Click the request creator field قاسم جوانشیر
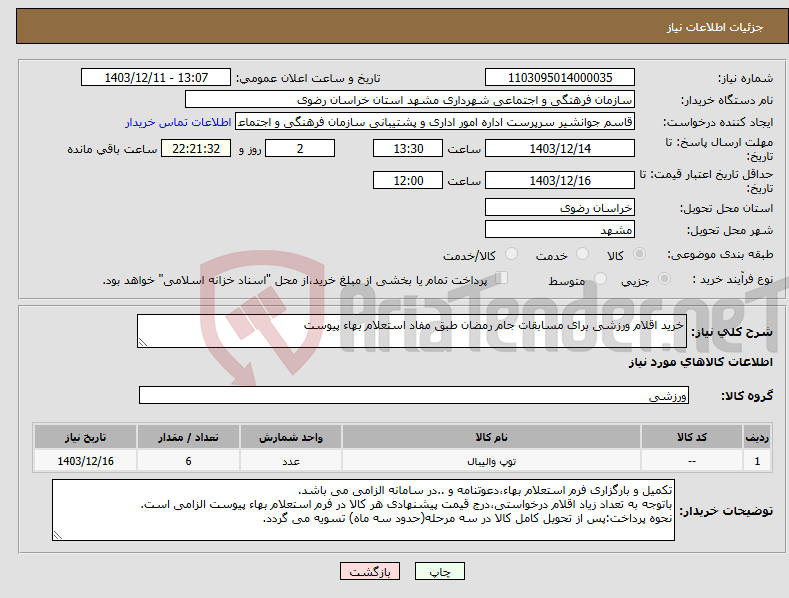The image size is (789, 598). tap(435, 122)
